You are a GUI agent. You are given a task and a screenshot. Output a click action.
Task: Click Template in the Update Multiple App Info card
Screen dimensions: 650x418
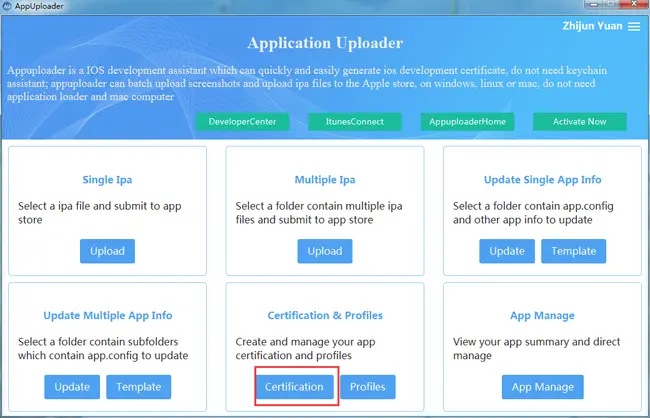pyautogui.click(x=138, y=387)
